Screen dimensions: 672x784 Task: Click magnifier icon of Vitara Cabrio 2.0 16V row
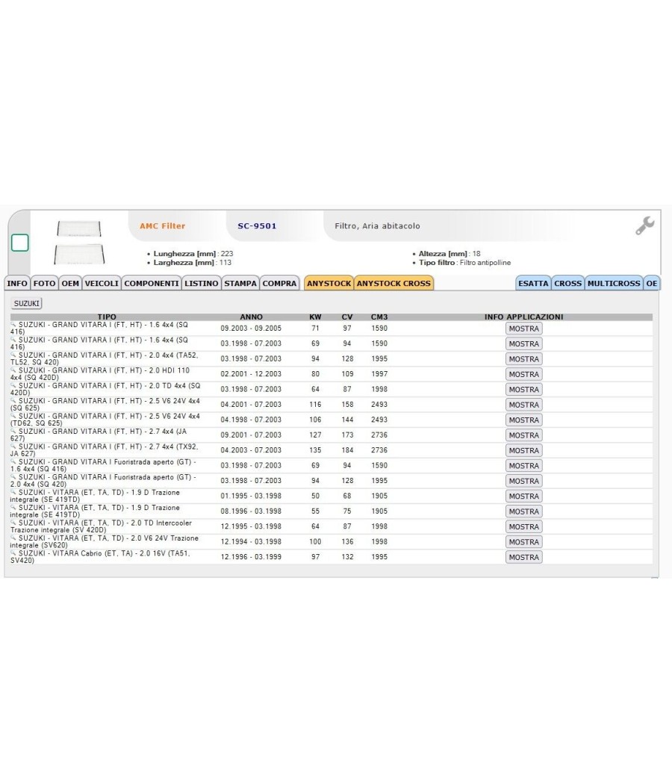tap(13, 553)
